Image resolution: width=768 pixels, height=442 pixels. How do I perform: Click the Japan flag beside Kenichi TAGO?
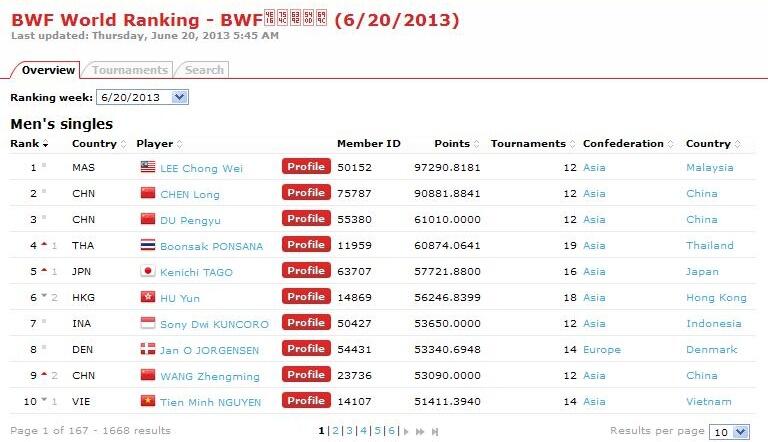148,270
